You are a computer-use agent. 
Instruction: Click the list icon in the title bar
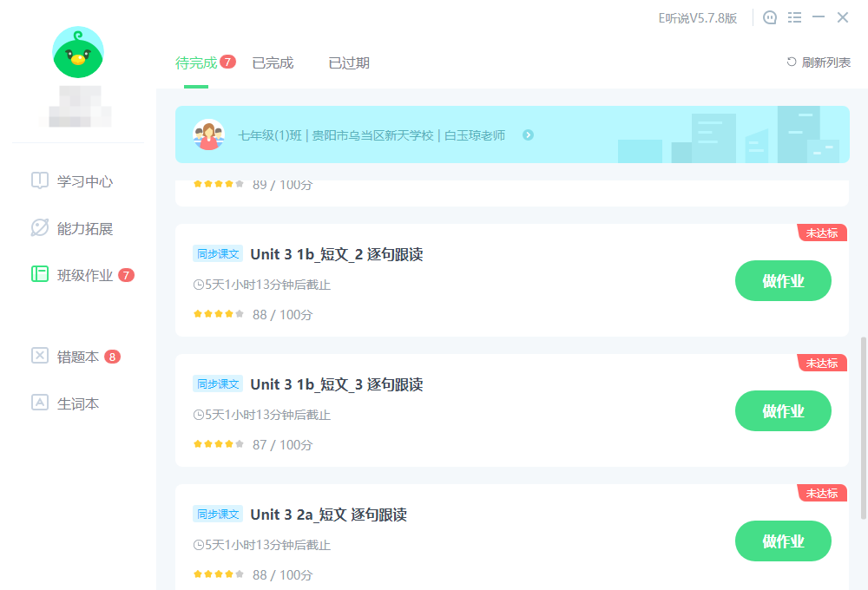(x=794, y=16)
